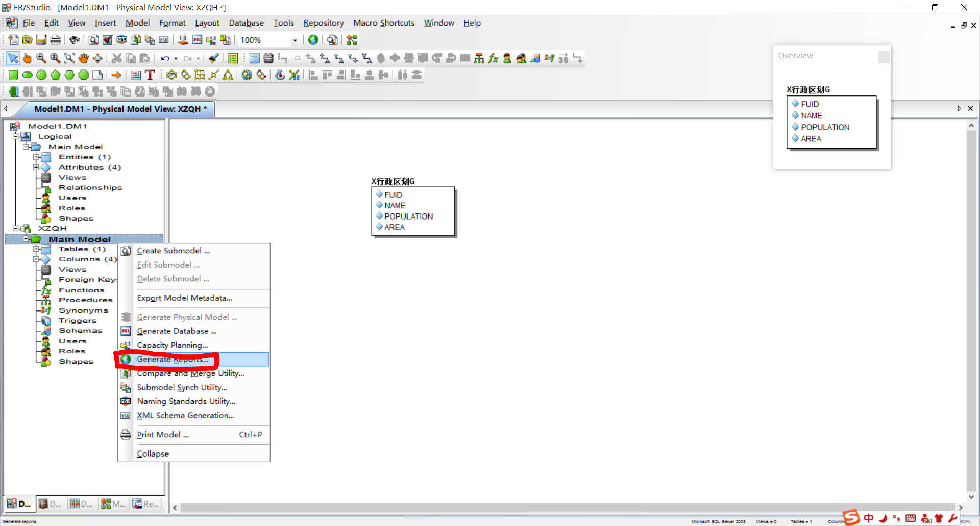Viewport: 980px width, 526px height.
Task: Open the Database menu
Action: click(x=246, y=23)
